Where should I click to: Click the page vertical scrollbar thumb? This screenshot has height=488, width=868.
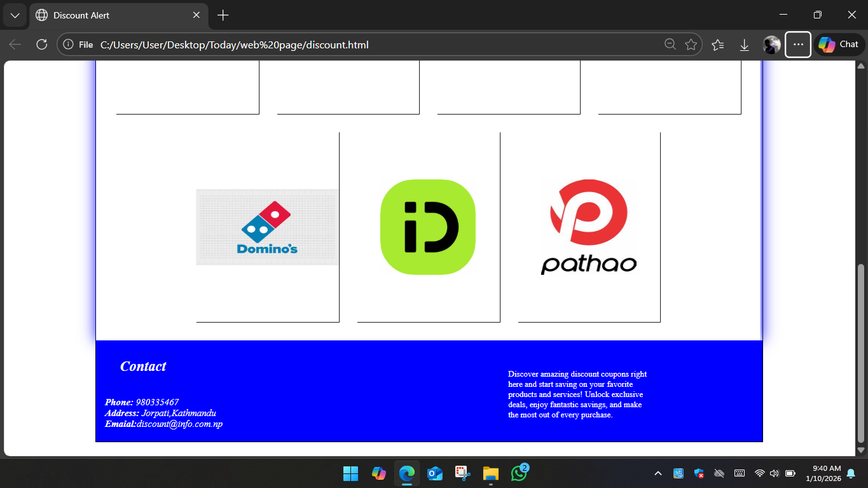(x=861, y=353)
